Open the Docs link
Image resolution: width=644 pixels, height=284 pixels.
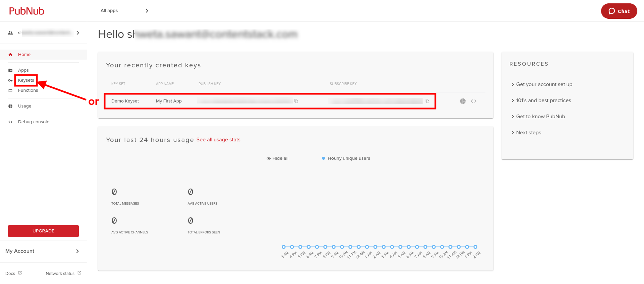click(10, 273)
